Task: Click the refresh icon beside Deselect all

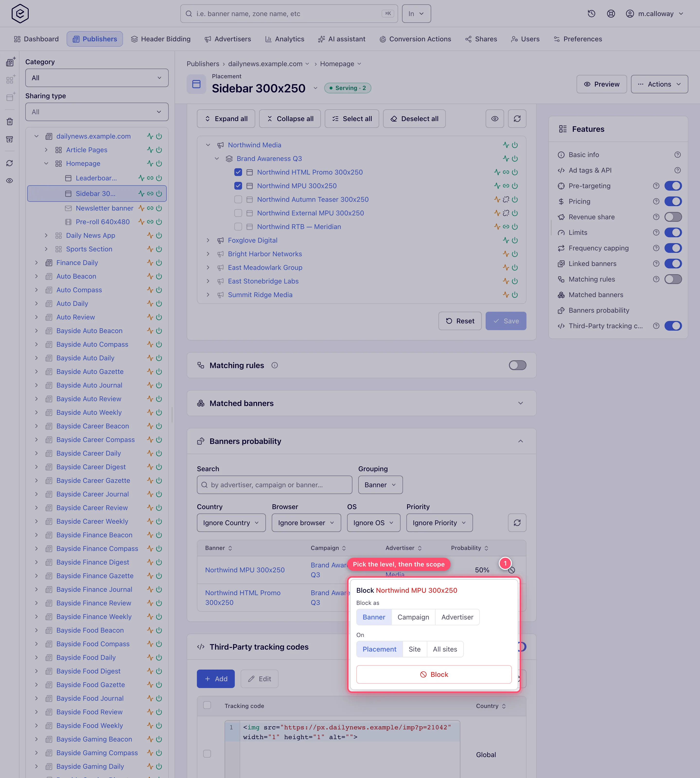Action: pyautogui.click(x=517, y=118)
